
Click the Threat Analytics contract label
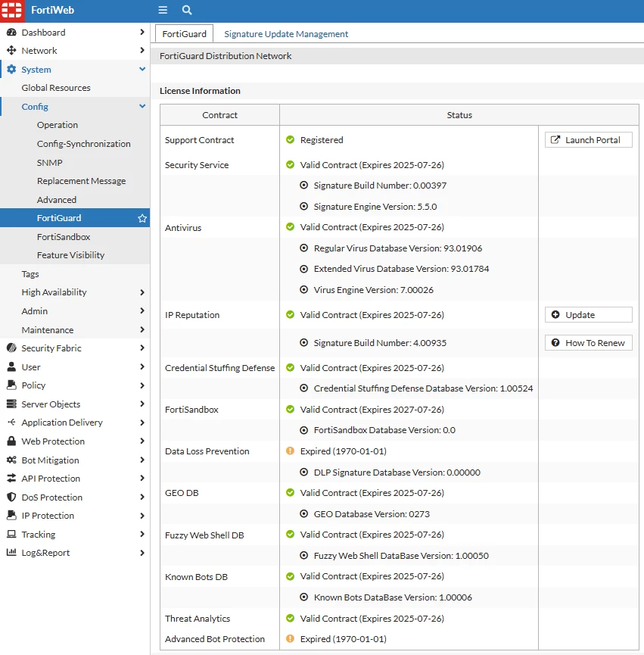(x=198, y=618)
